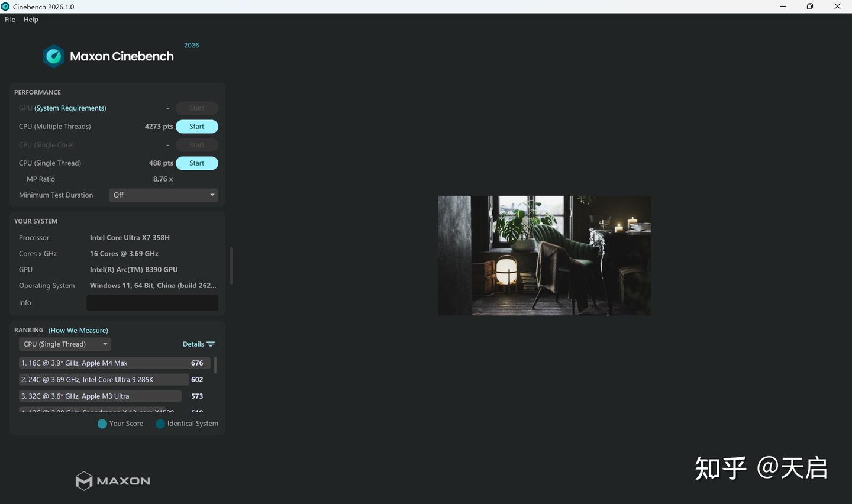Viewport: 852px width, 504px height.
Task: Open the Minimum Test Duration dropdown
Action: coord(163,195)
